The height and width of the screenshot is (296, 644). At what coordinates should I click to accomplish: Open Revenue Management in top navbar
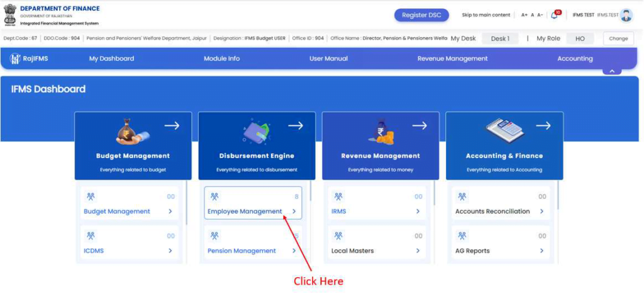pyautogui.click(x=453, y=59)
